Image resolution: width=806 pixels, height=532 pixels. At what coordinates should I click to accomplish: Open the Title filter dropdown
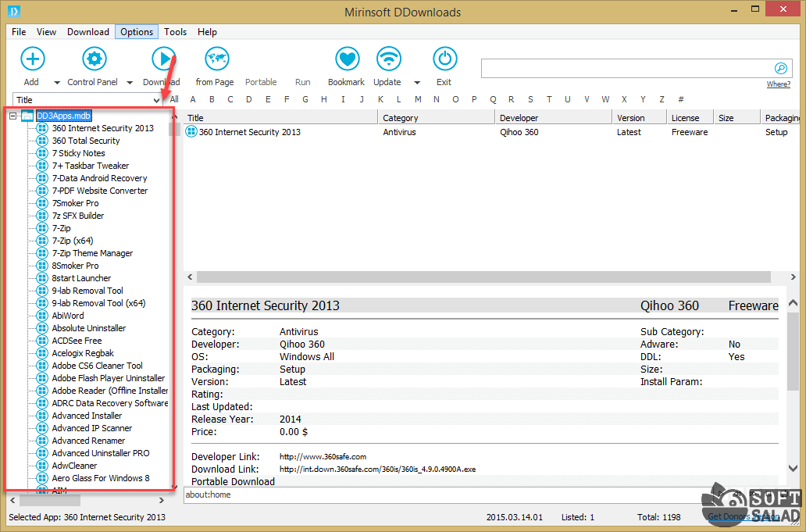click(x=157, y=100)
